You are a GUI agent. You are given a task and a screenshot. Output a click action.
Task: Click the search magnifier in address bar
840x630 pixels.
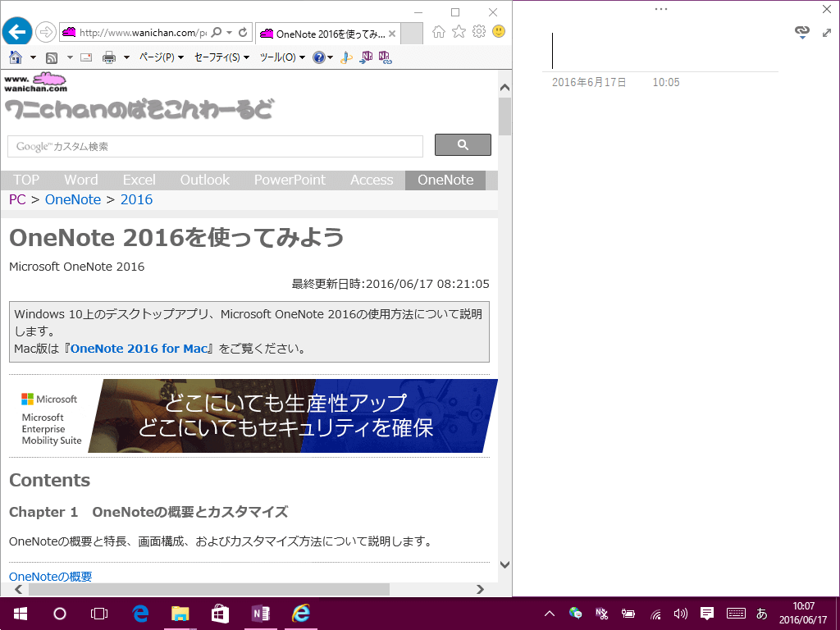[x=217, y=33]
